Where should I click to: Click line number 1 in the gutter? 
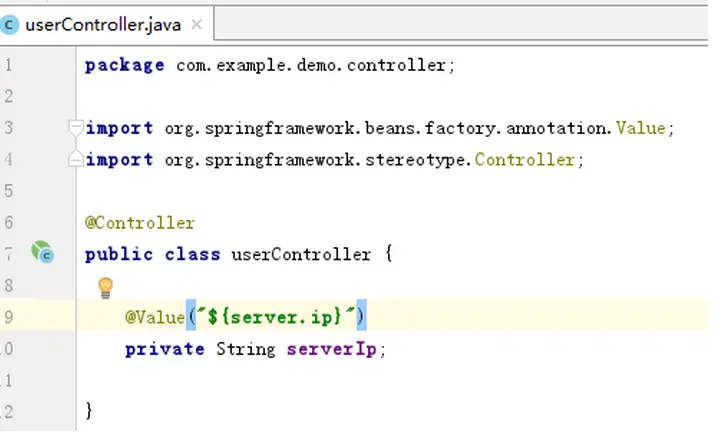[8, 65]
